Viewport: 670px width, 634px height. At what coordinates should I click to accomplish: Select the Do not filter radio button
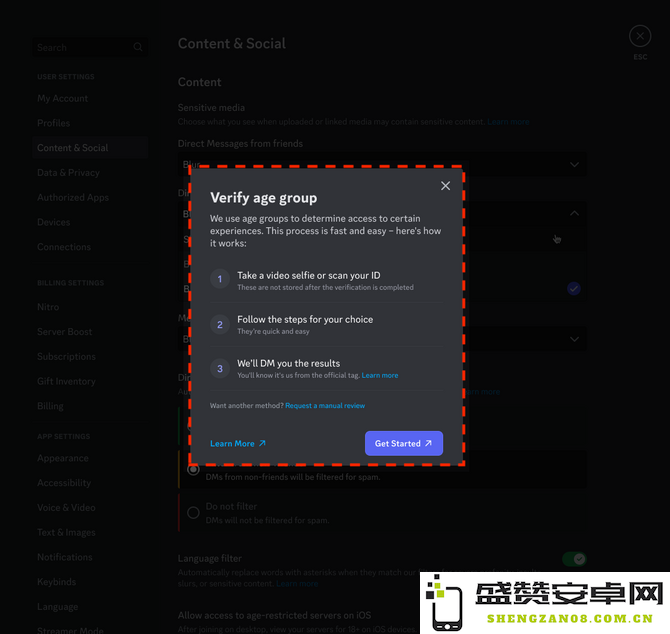193,513
